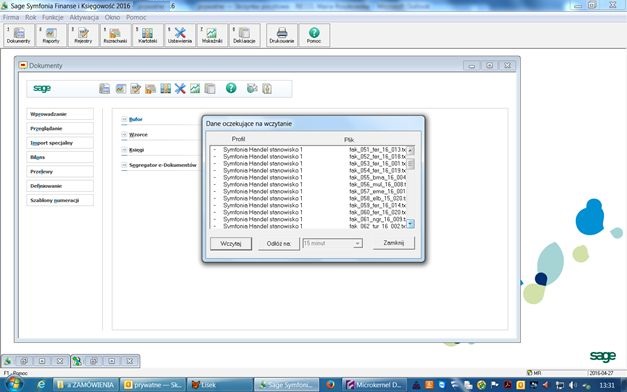Switch to Microkernel taskbar window
627x392 pixels.
(x=374, y=385)
